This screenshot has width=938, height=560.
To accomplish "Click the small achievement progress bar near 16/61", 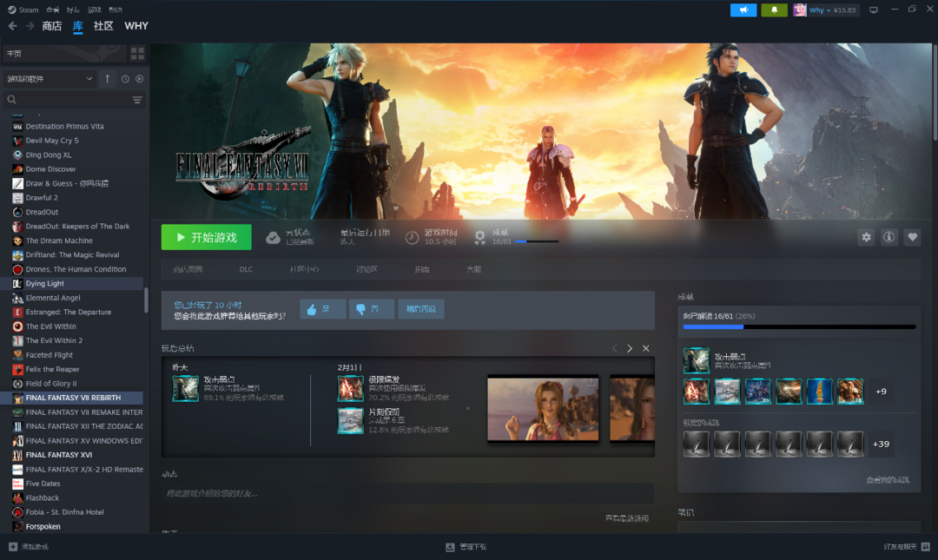I will click(x=537, y=241).
